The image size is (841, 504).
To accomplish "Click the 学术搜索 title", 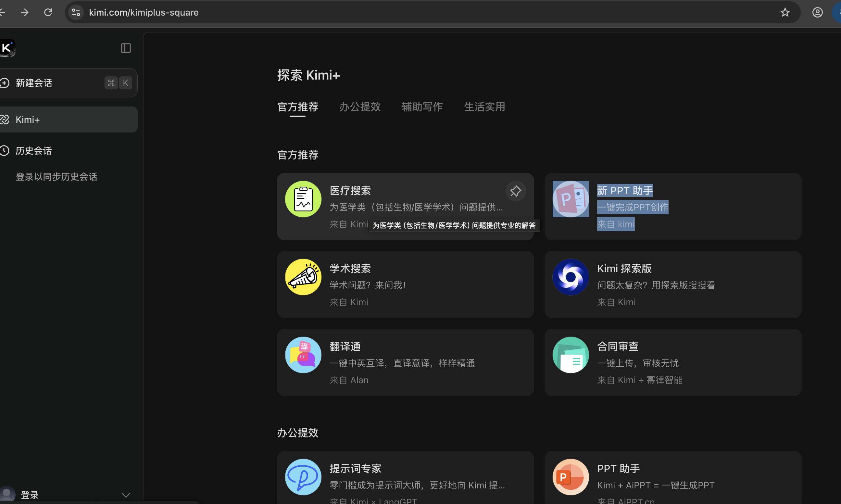I will click(x=350, y=269).
